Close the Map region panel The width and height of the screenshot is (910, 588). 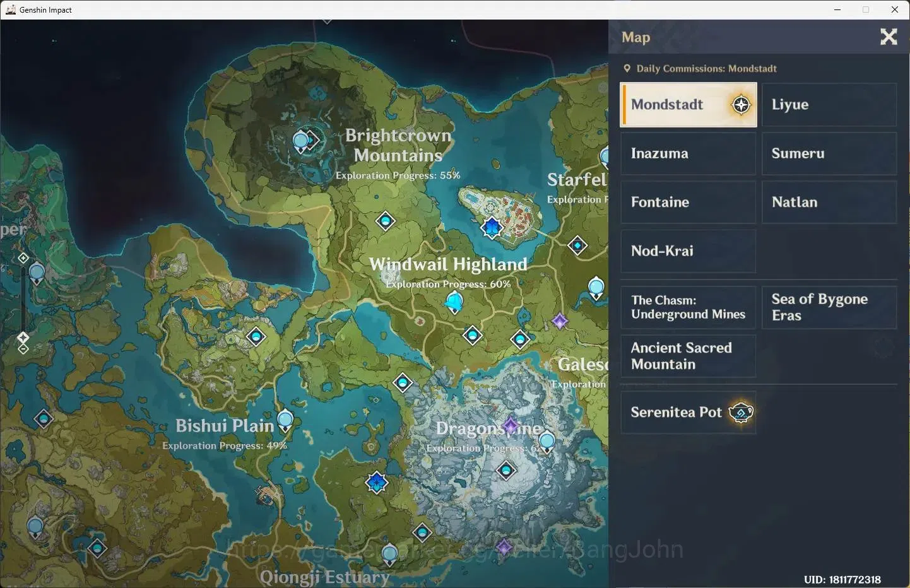pos(889,37)
